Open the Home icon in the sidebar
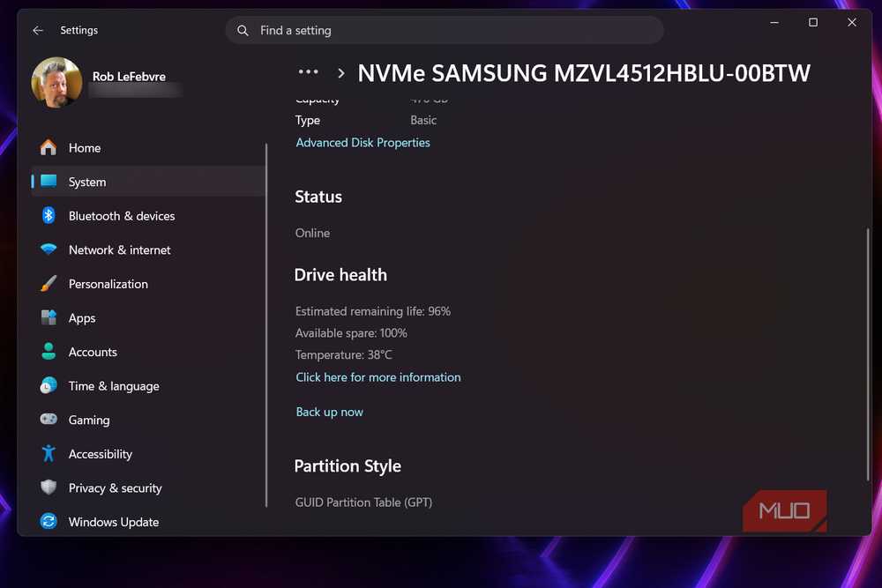The width and height of the screenshot is (882, 588). pos(49,147)
